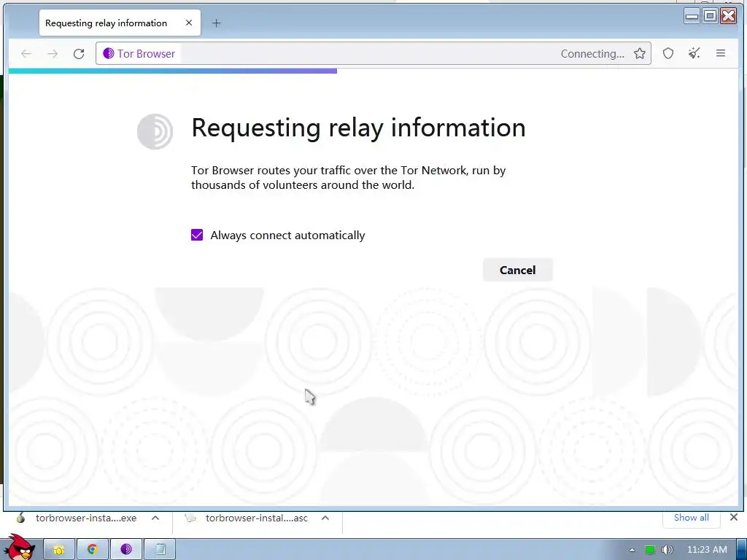Click the New Identity broom icon
This screenshot has height=560, width=747.
point(694,53)
